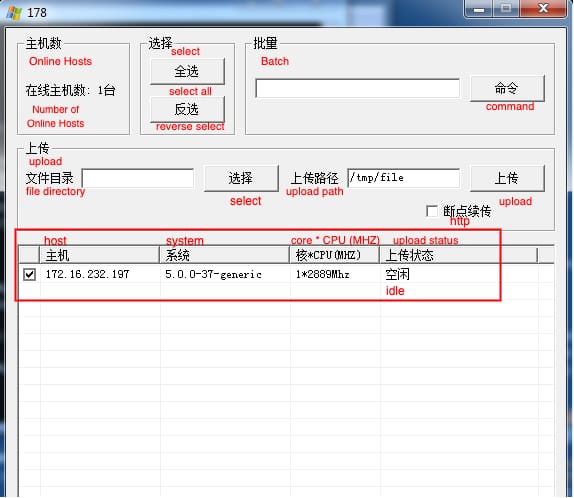The image size is (574, 498).
Task: Click the 文件目录 file directory input field
Action: [138, 178]
